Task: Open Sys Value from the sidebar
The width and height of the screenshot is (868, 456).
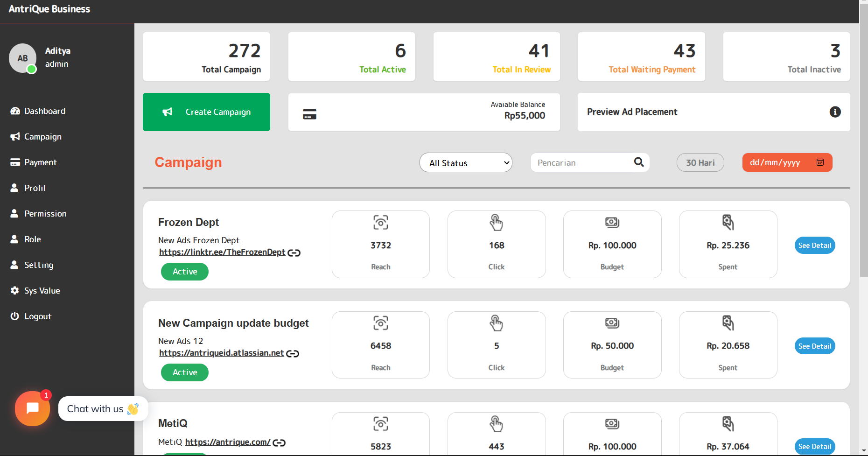Action: click(42, 291)
